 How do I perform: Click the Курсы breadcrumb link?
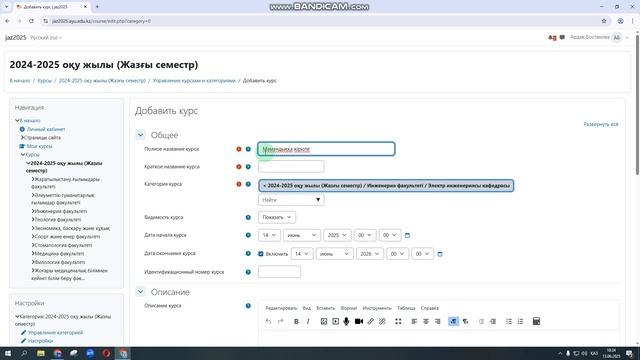tap(44, 80)
